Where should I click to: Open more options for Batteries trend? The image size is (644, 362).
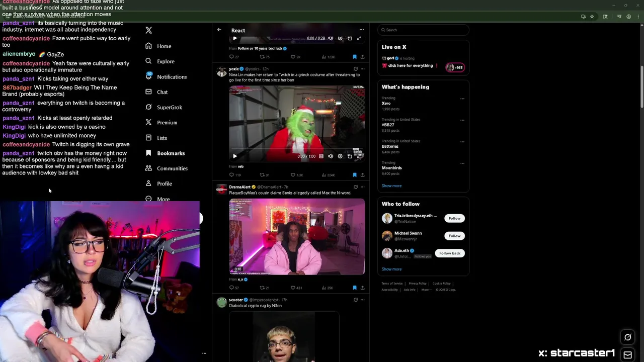[x=462, y=142]
